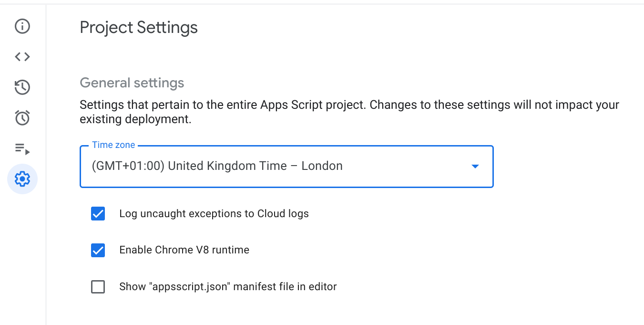The image size is (644, 325).
Task: Navigate to the Triggers section
Action: [22, 118]
